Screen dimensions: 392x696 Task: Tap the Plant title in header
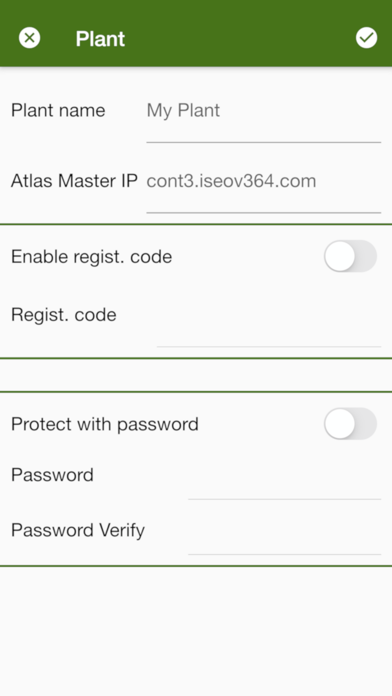point(100,39)
